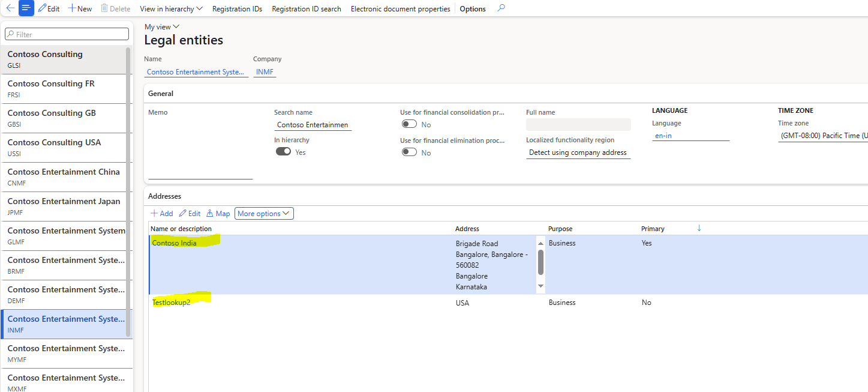Edit the selected address

(190, 214)
